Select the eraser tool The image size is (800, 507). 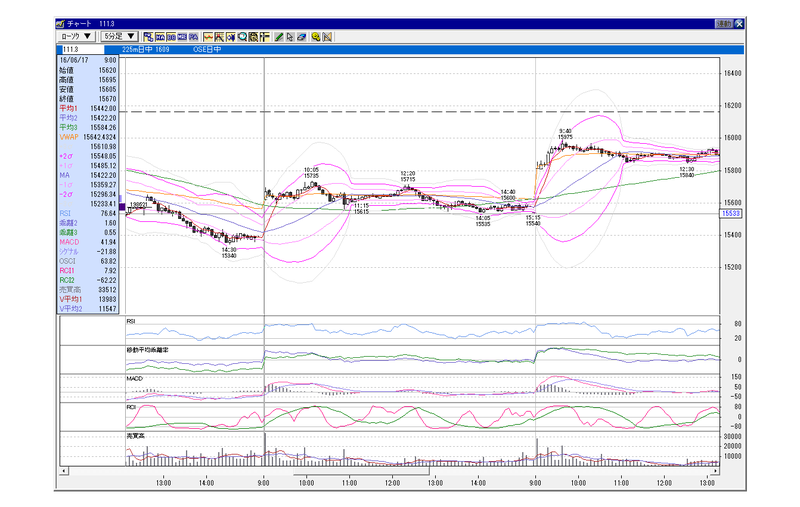pyautogui.click(x=302, y=37)
